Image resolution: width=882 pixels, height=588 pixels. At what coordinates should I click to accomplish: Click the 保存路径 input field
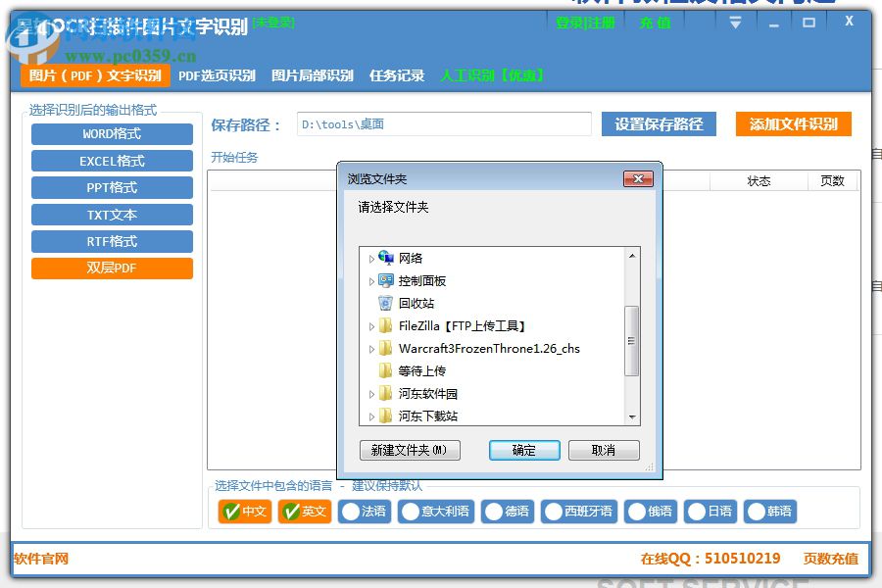pos(444,124)
